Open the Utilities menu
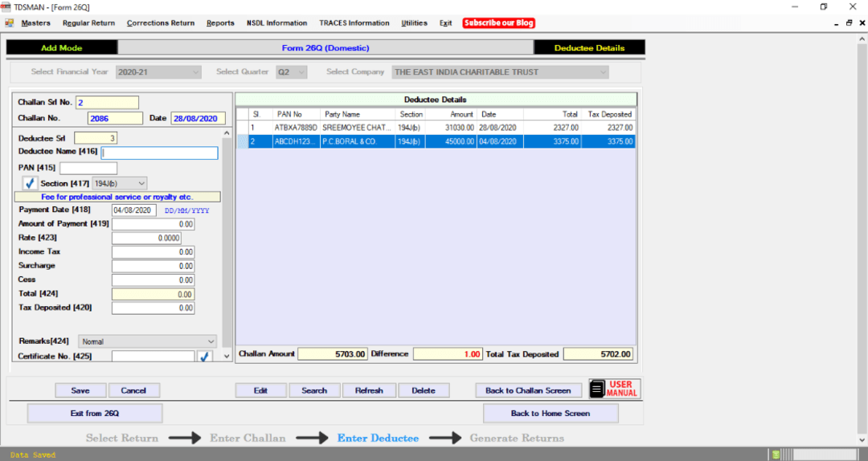The height and width of the screenshot is (461, 868). 414,22
